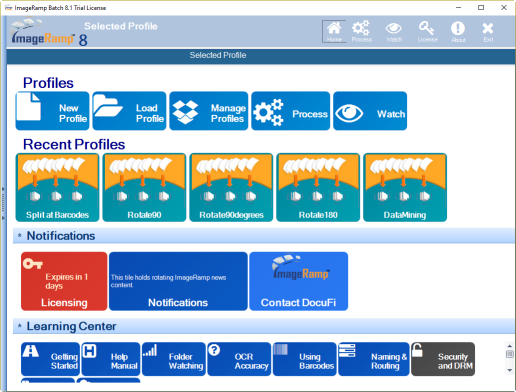
Task: Open the Load Profile folder tile
Action: click(129, 111)
